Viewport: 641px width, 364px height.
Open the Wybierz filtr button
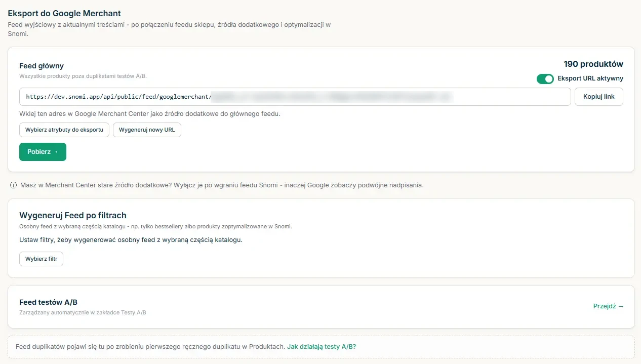(x=42, y=259)
